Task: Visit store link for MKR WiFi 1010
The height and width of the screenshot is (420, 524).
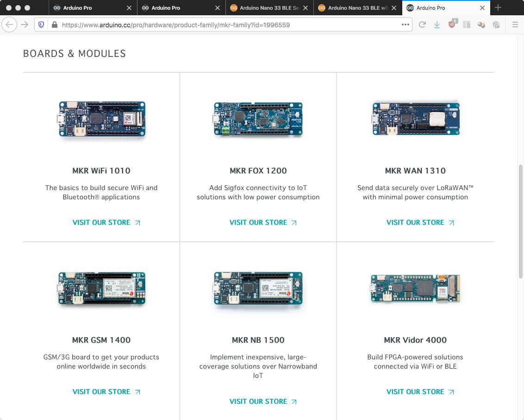Action: (106, 222)
